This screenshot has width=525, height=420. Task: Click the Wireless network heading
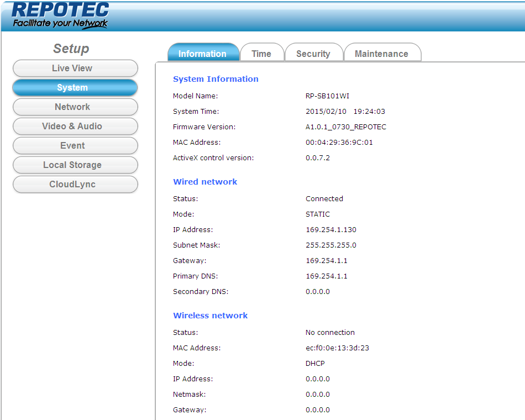coord(210,316)
